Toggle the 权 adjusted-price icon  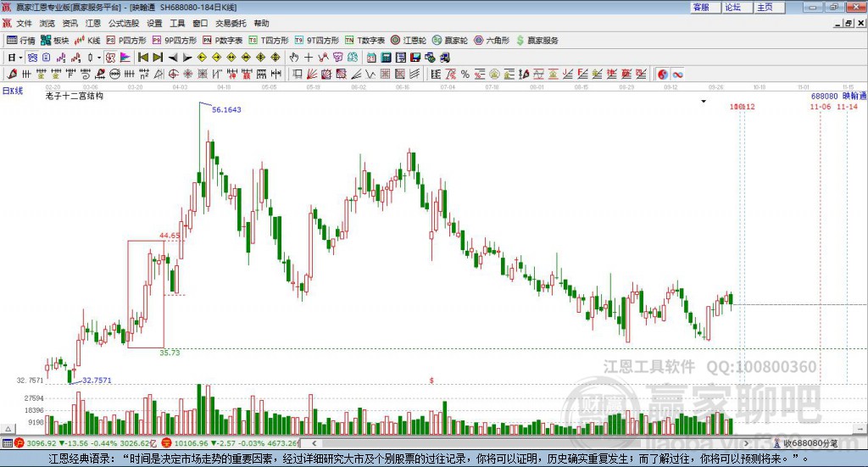coord(111,58)
